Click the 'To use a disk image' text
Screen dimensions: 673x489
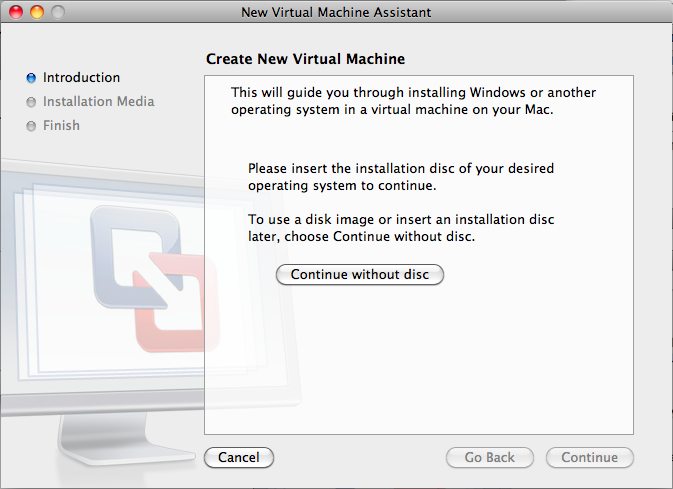(401, 228)
